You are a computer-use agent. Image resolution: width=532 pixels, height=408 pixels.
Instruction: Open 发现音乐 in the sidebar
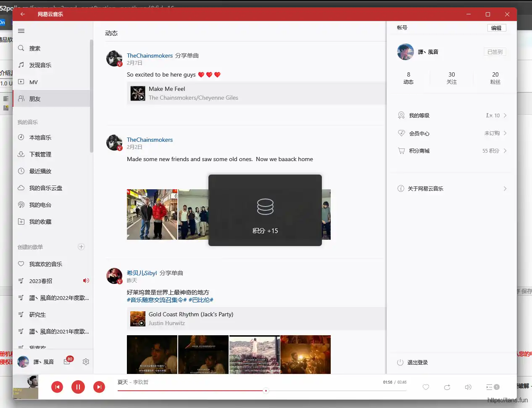pyautogui.click(x=51, y=65)
